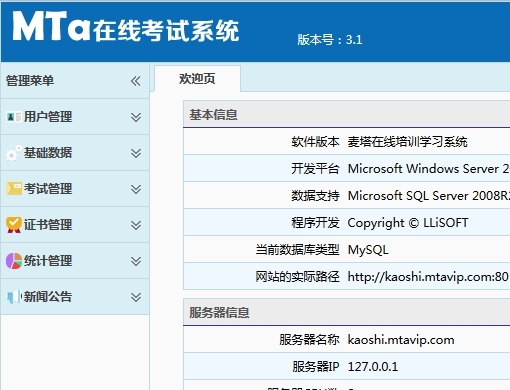This screenshot has width=510, height=390.
Task: Click the 新闻公告 megaphone icon
Action: tap(14, 297)
